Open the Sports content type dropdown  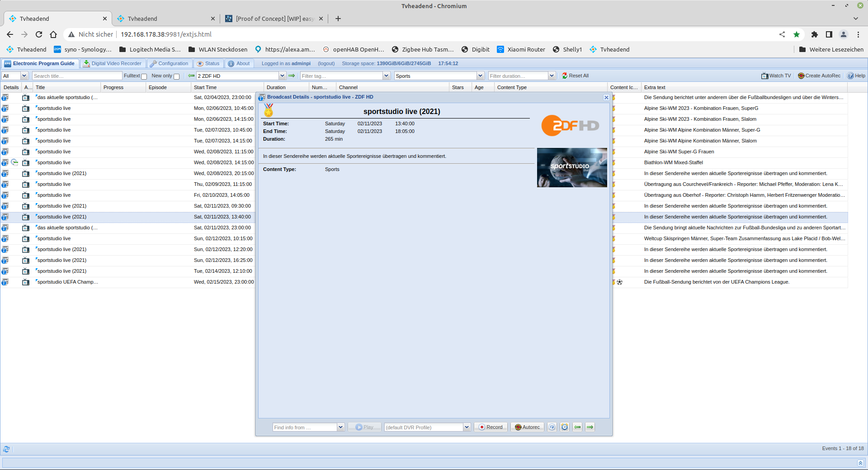(x=480, y=76)
